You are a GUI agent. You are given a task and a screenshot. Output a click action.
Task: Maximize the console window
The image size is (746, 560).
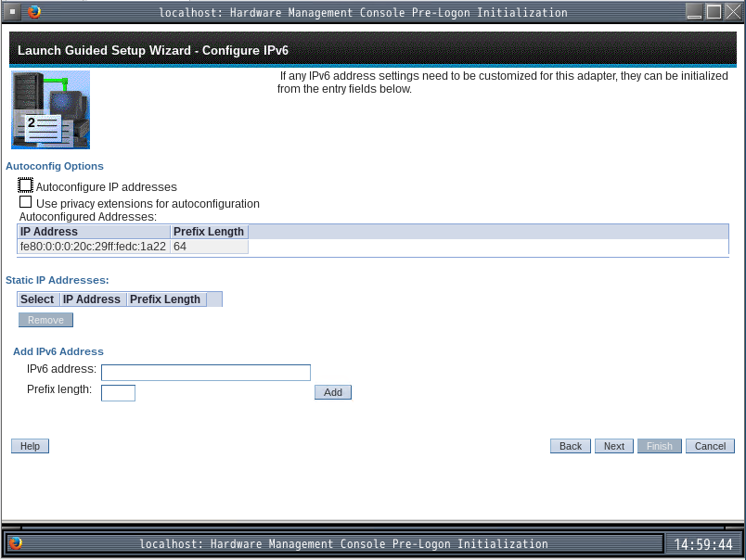[714, 12]
